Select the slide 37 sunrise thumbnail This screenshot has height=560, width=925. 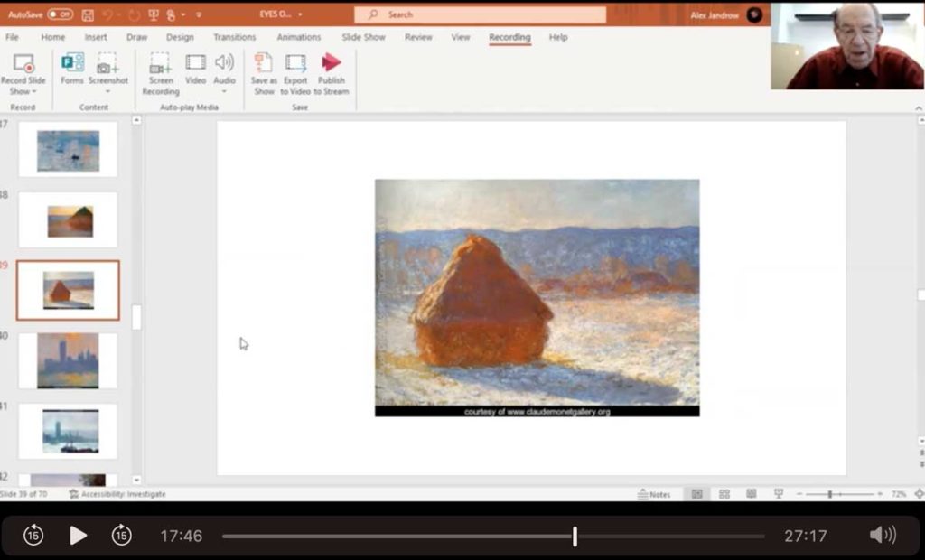tap(68, 150)
